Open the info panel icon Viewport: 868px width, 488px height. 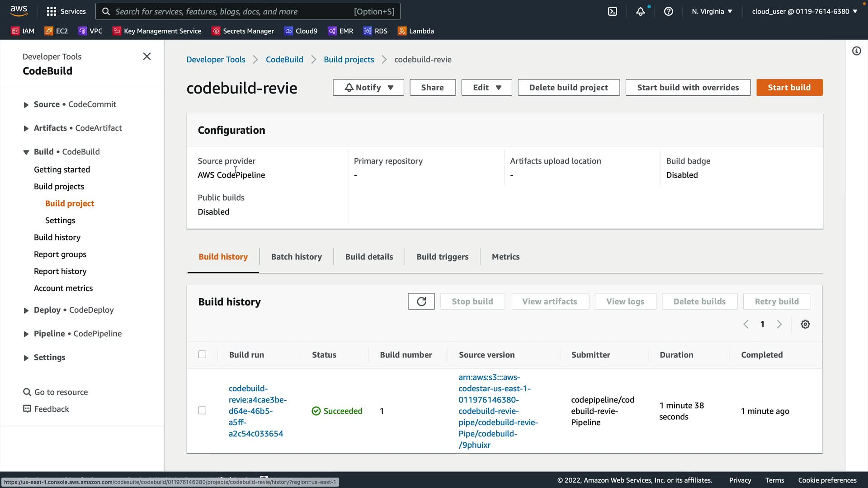point(856,51)
